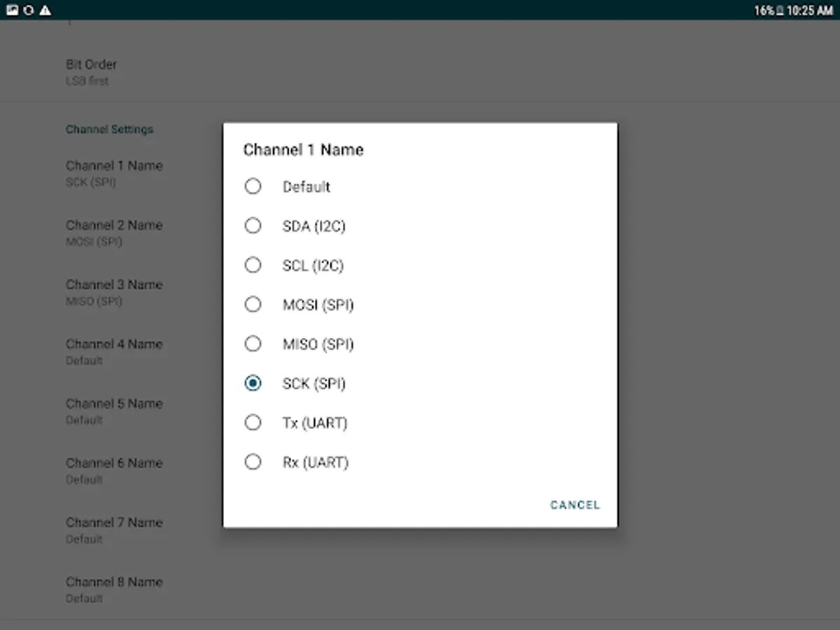This screenshot has height=630, width=840.
Task: Tap the circular sync status icon
Action: tap(29, 10)
